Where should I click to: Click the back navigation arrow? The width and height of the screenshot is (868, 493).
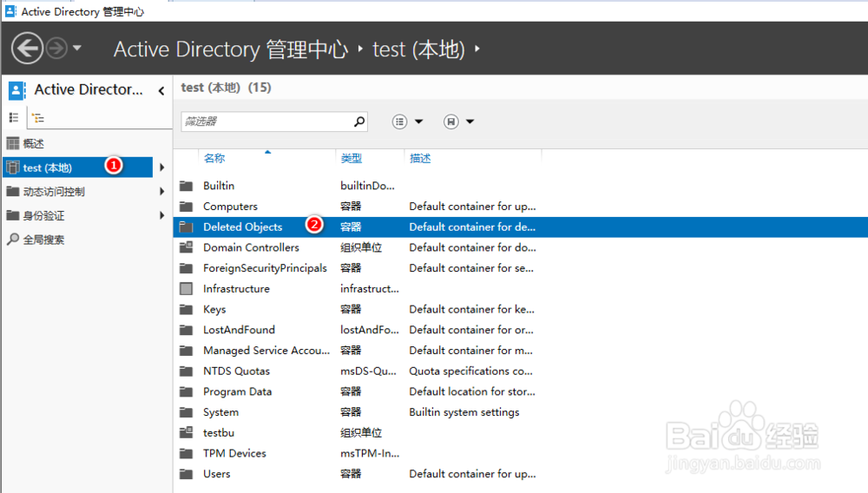point(27,49)
